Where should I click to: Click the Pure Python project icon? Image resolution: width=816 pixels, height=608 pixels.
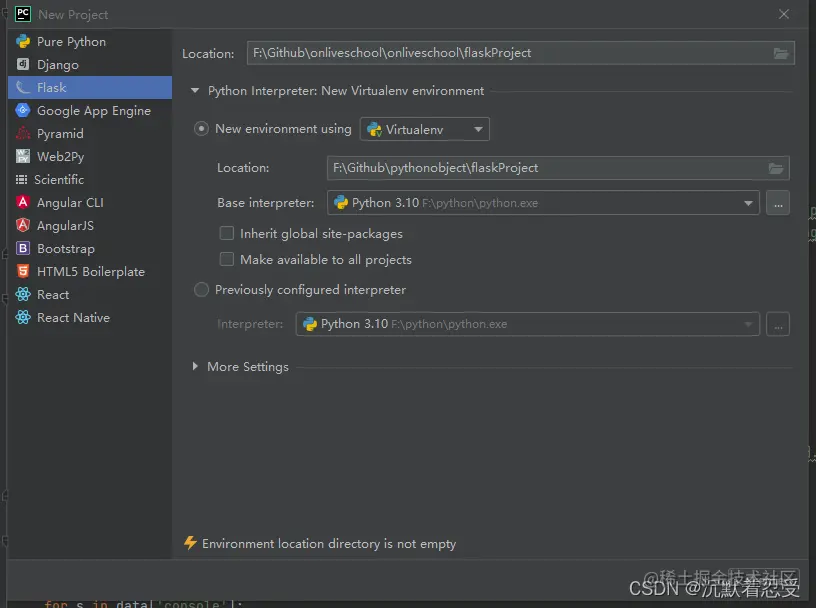pyautogui.click(x=23, y=41)
